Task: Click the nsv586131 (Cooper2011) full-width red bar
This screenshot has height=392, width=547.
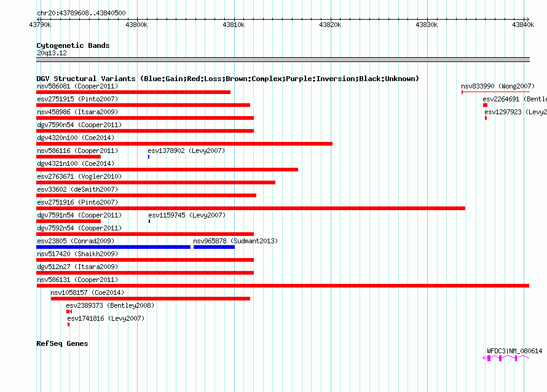Action: tap(283, 286)
